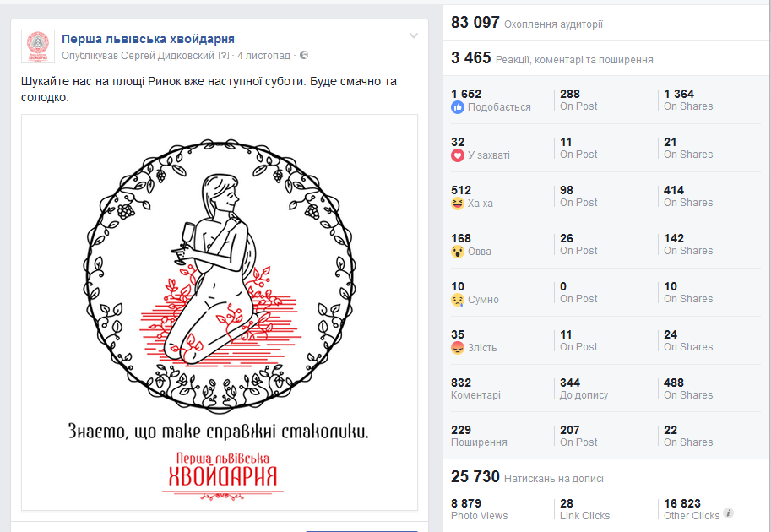The height and width of the screenshot is (532, 771).
Task: Click the publisher name Сергей Дидковский
Action: point(168,56)
